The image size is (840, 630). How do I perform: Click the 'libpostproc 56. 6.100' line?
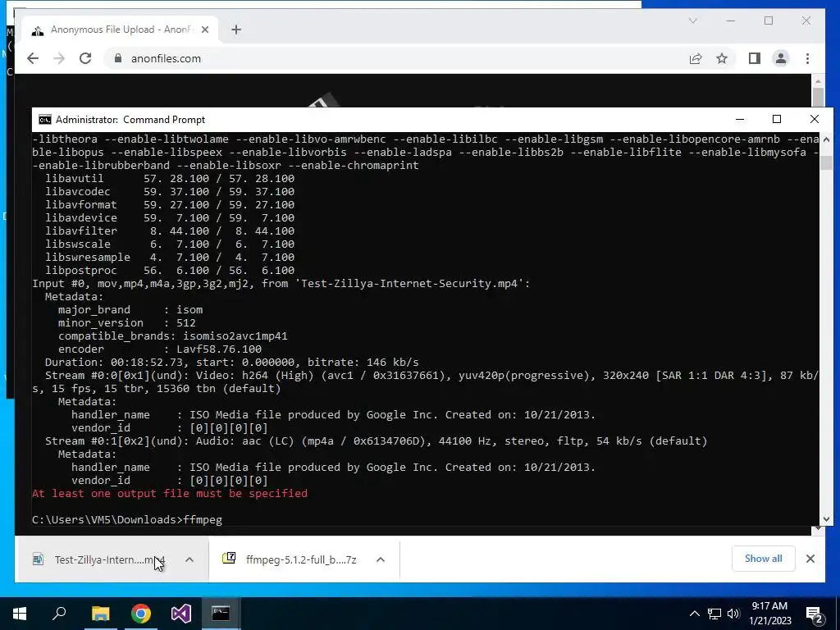pos(170,271)
